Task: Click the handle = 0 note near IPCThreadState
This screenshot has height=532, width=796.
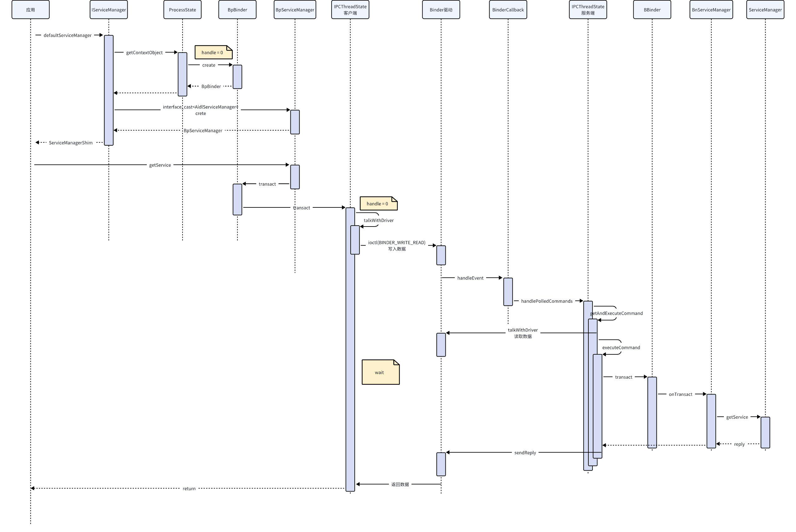Action: (378, 204)
